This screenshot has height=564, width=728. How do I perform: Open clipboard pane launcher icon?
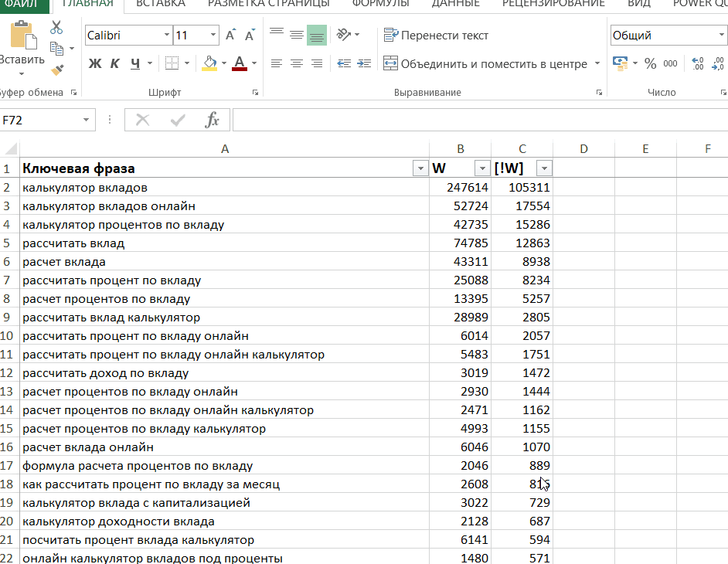(x=74, y=93)
